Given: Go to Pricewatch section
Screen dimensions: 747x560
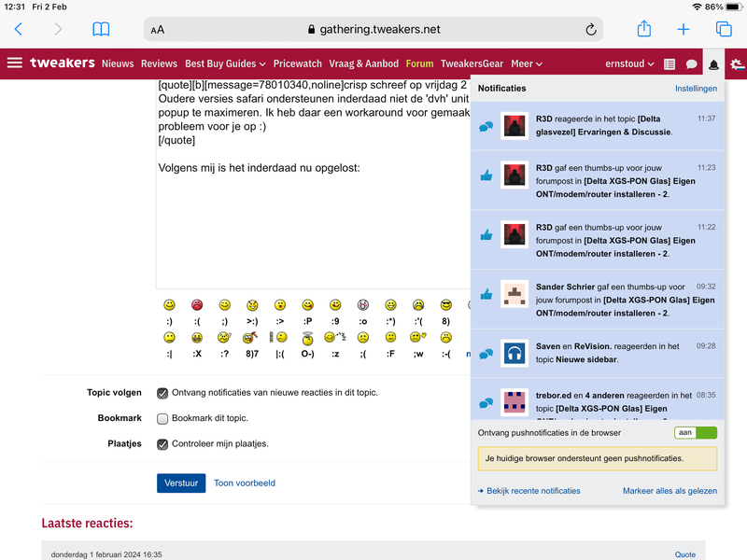Looking at the screenshot, I should [x=297, y=63].
